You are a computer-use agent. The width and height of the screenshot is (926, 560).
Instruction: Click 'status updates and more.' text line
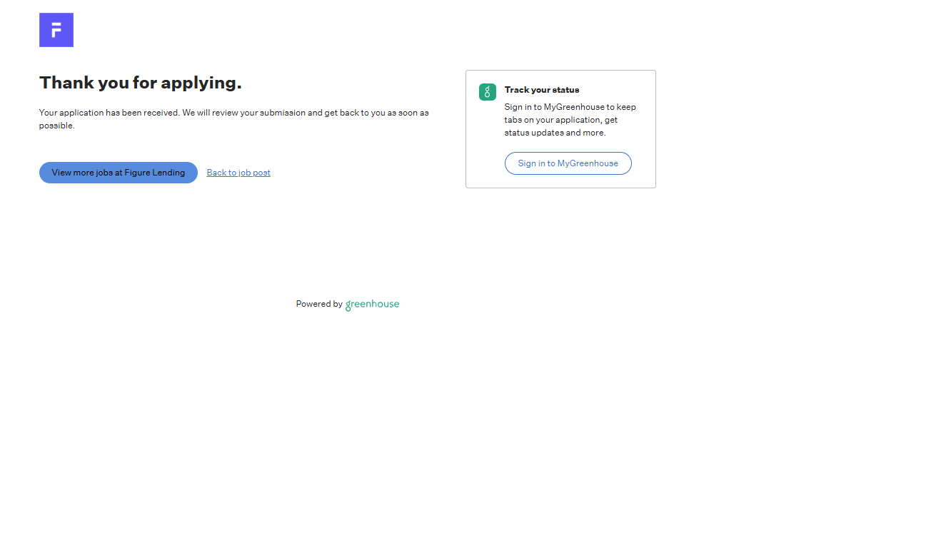pyautogui.click(x=555, y=133)
